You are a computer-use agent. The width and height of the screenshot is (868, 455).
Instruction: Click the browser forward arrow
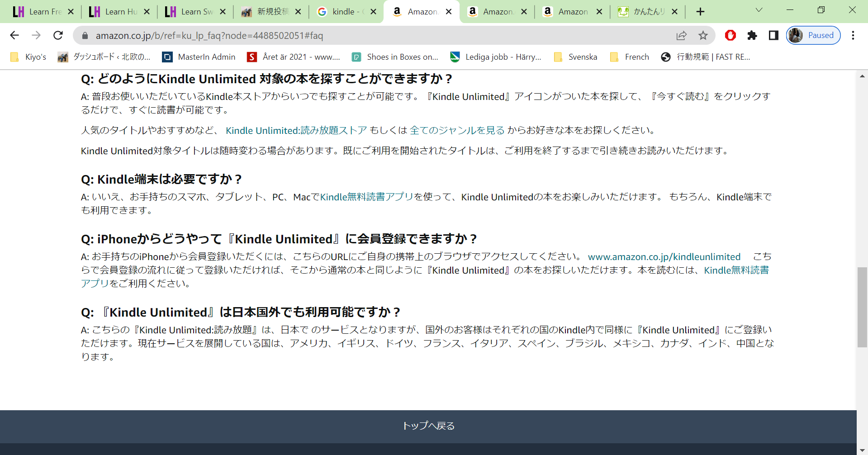coord(36,35)
